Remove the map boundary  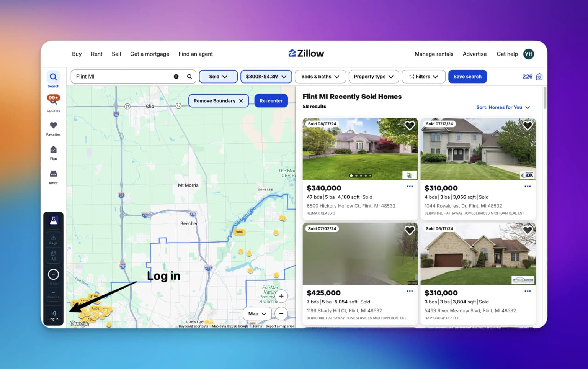pyautogui.click(x=219, y=101)
